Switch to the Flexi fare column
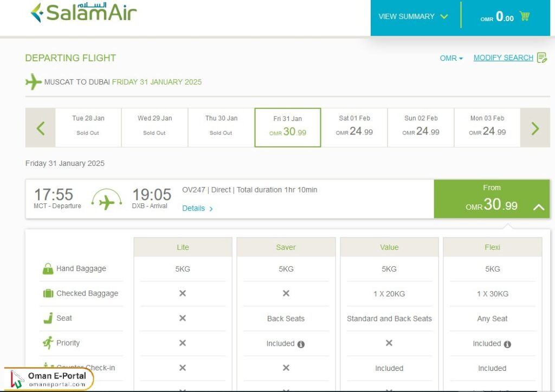 [x=492, y=247]
